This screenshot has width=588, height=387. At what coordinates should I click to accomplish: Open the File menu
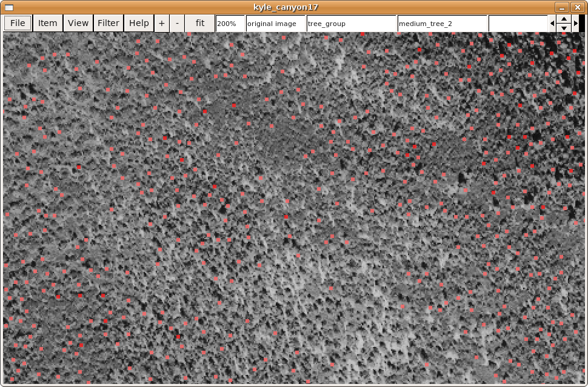[18, 23]
